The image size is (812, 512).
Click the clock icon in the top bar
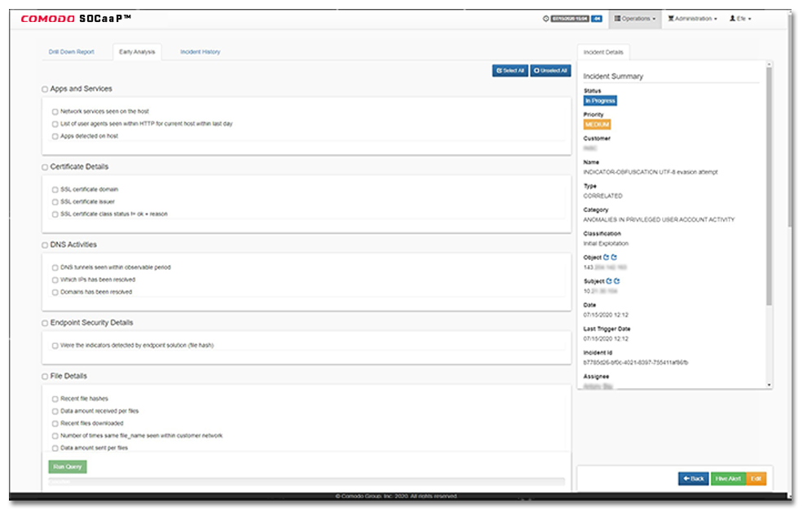pos(546,19)
